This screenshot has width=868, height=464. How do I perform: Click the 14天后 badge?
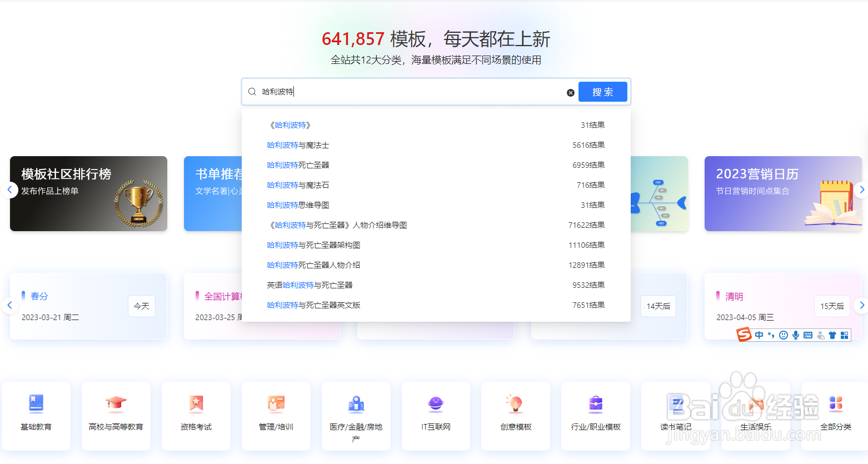pos(659,306)
